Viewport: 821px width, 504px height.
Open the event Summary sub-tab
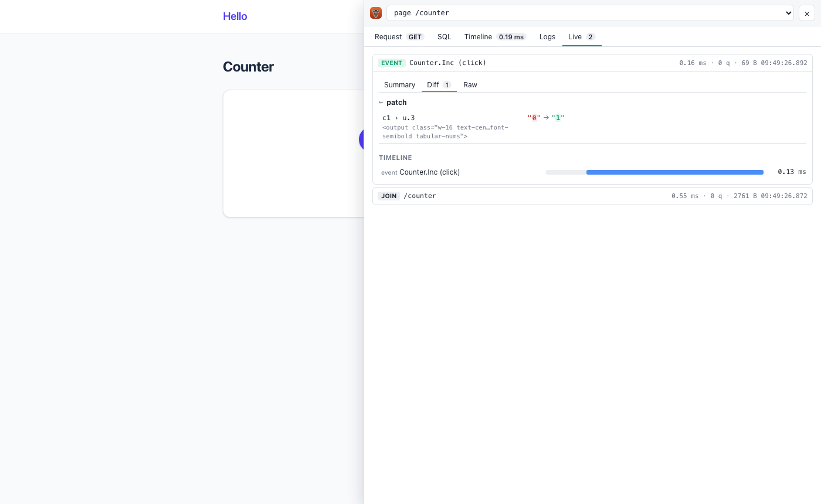click(x=399, y=85)
